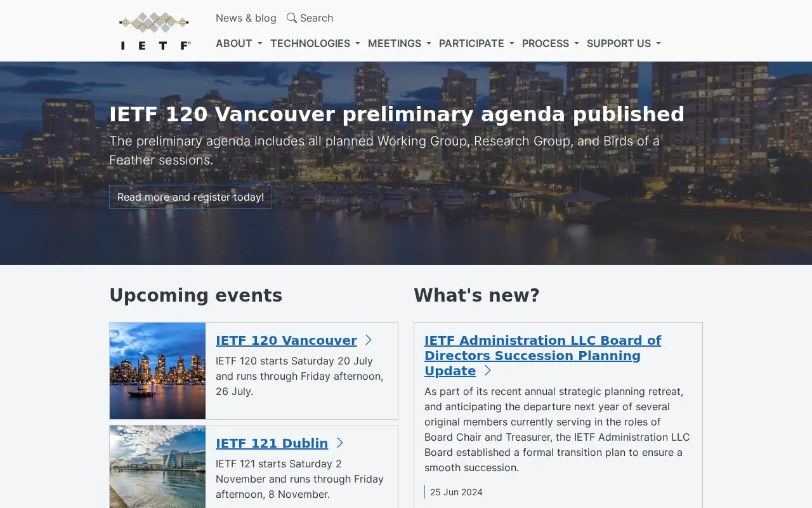Click the arrow after Succession Planning Update
The width and height of the screenshot is (812, 508).
[x=487, y=371]
